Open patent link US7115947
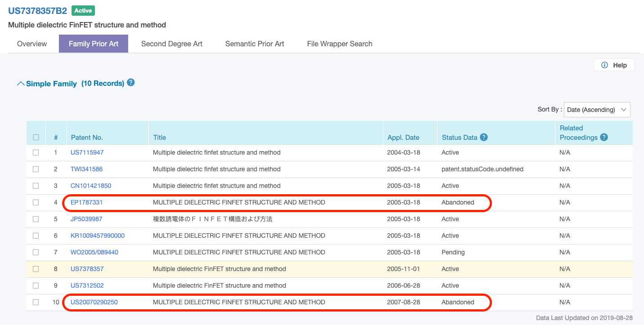644x325 pixels. (x=87, y=152)
